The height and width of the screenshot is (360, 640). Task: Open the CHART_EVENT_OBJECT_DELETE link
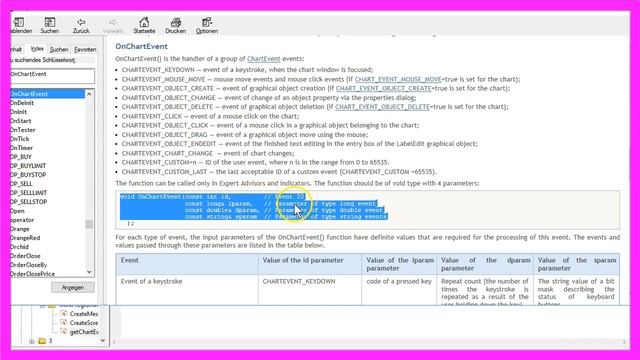[x=382, y=107]
